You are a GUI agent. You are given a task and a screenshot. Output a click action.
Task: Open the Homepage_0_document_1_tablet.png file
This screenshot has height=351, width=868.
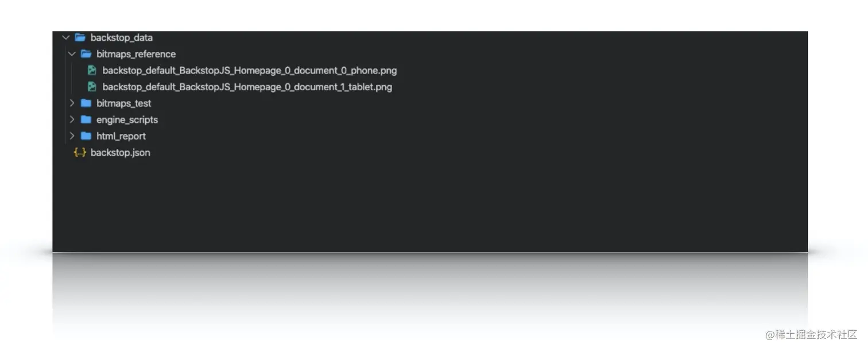247,87
